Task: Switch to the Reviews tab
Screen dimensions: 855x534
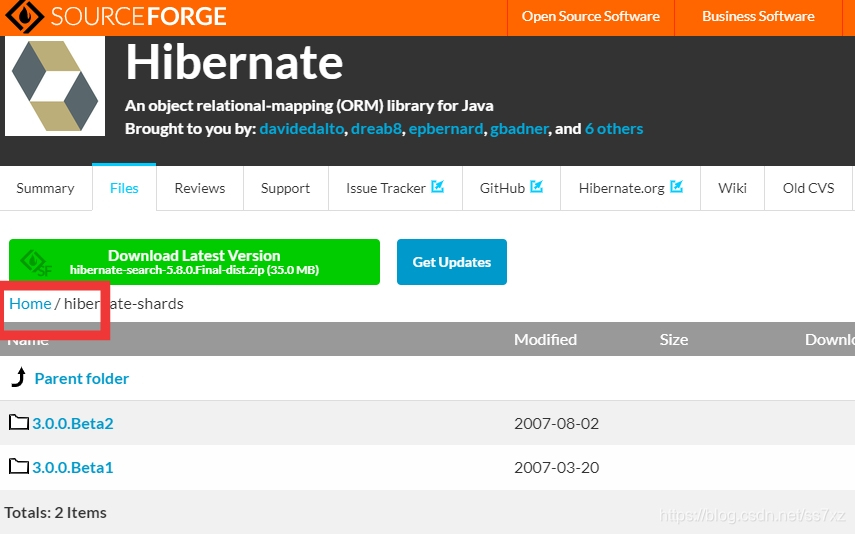Action: click(200, 188)
